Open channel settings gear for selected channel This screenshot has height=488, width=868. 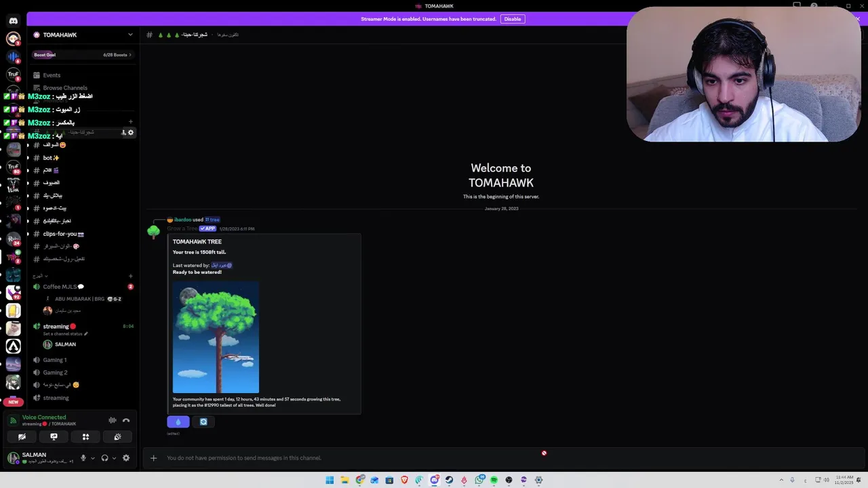pos(131,133)
